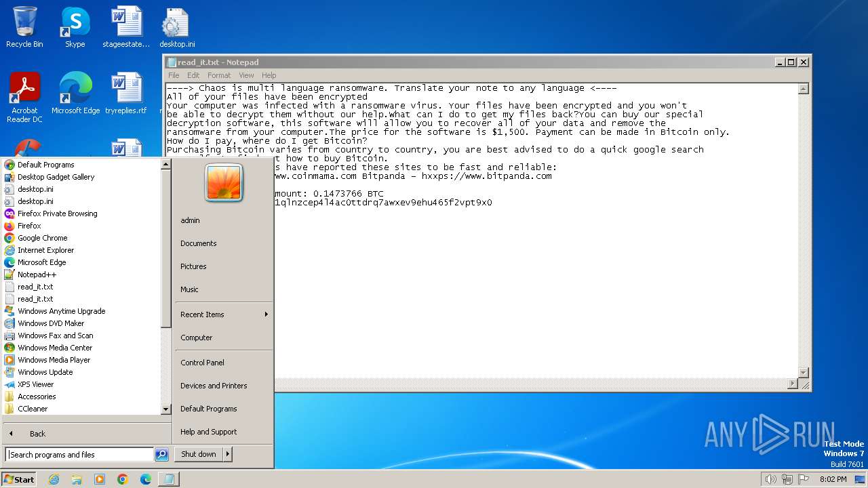Expand the Recent Items submenu arrow
This screenshot has width=868, height=488.
click(x=267, y=314)
